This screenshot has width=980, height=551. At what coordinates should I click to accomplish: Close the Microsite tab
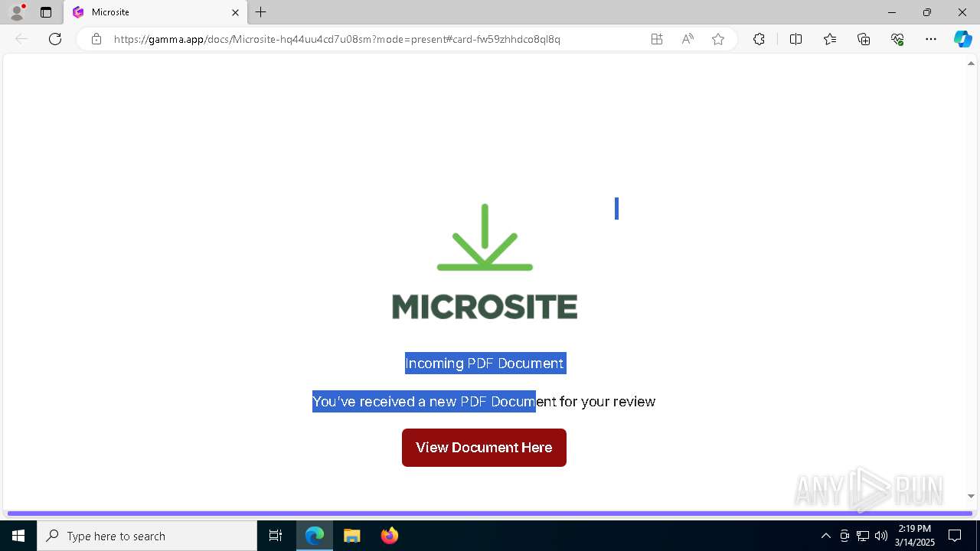pos(235,12)
